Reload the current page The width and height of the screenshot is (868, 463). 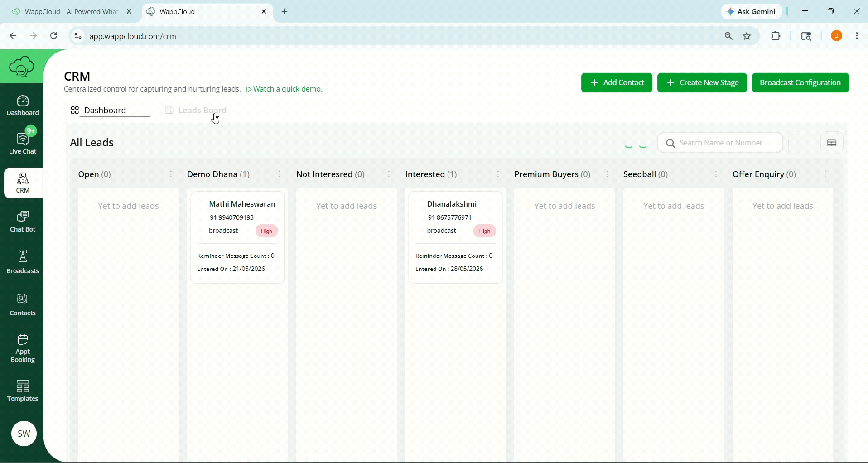point(54,36)
